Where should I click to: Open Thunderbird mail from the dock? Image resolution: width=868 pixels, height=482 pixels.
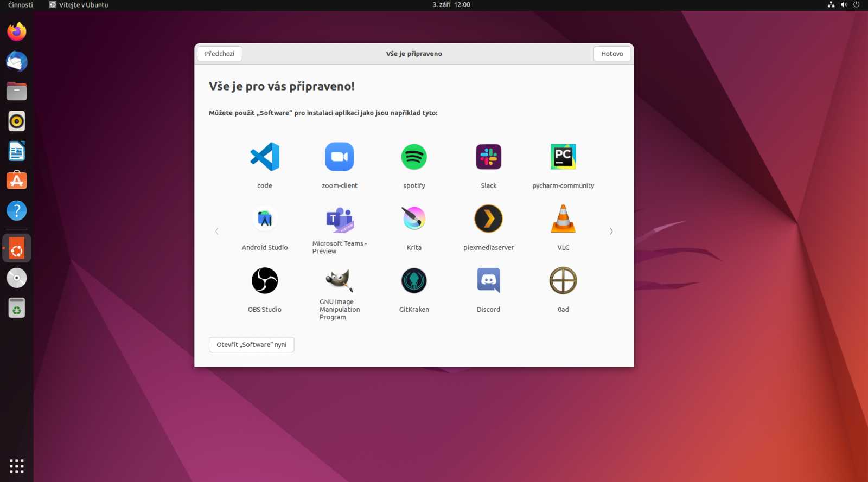pyautogui.click(x=17, y=61)
